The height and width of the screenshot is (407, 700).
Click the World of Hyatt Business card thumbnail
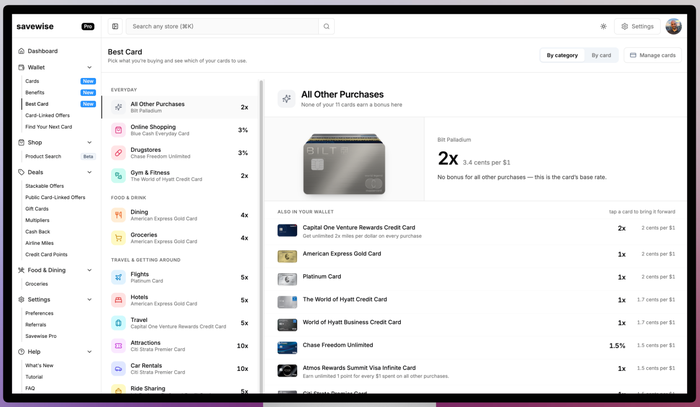tap(287, 325)
